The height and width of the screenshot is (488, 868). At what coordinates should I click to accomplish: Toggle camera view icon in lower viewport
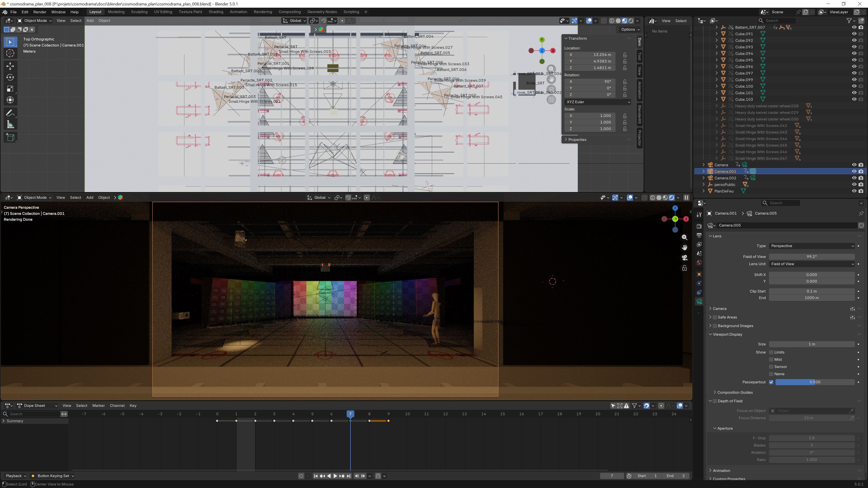coord(684,258)
